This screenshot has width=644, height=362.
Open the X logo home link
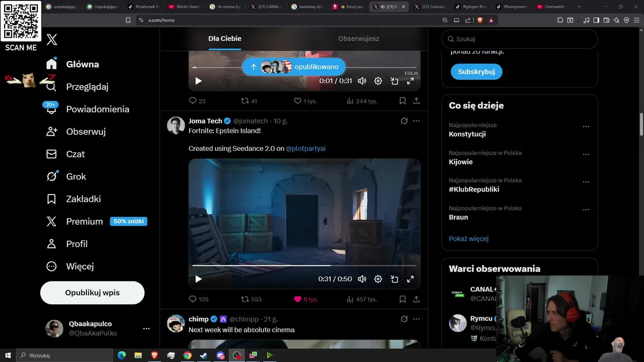pos(52,40)
